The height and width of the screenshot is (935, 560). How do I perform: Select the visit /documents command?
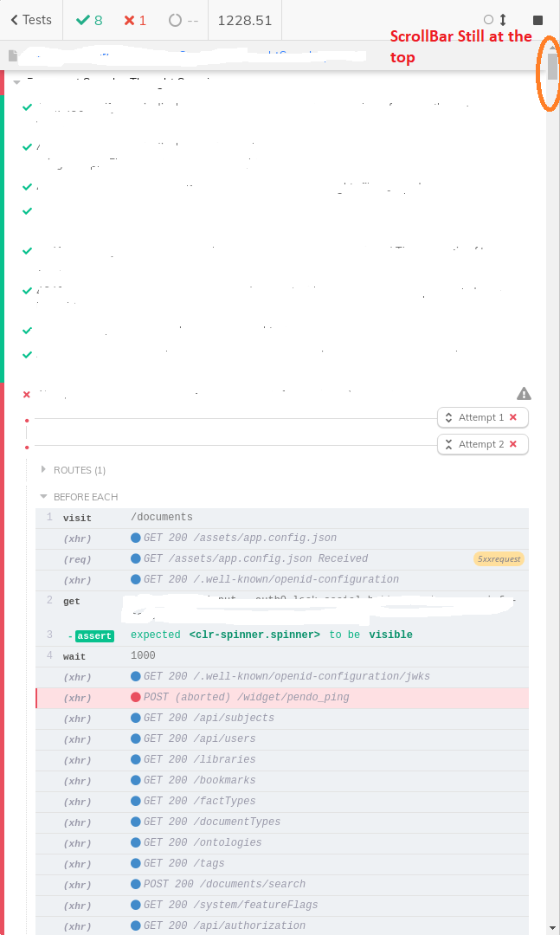coord(282,518)
